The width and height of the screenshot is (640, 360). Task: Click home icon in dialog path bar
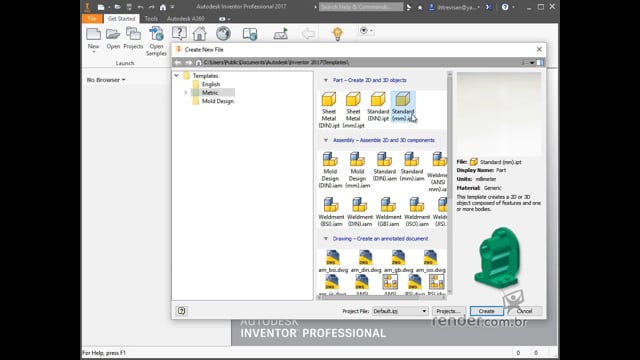[198, 62]
